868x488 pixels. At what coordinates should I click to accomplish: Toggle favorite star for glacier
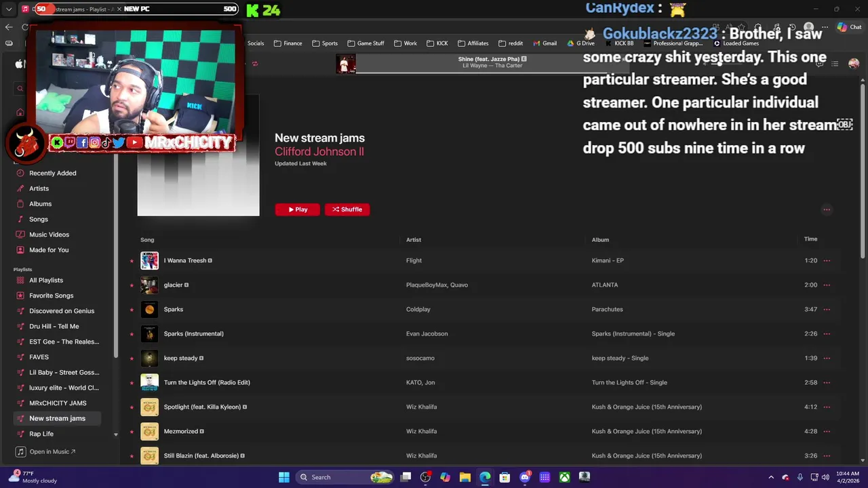click(132, 285)
